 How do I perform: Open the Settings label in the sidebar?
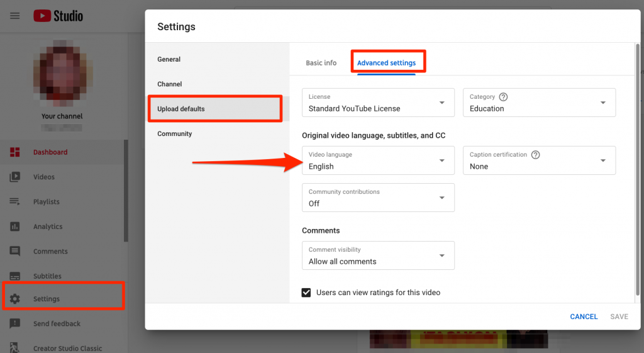click(x=47, y=299)
